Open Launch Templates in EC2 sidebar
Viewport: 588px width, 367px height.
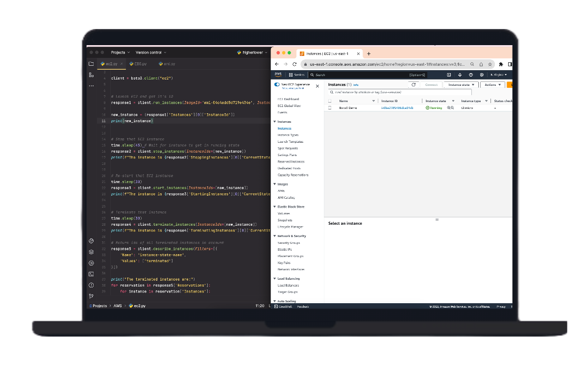[x=291, y=141]
